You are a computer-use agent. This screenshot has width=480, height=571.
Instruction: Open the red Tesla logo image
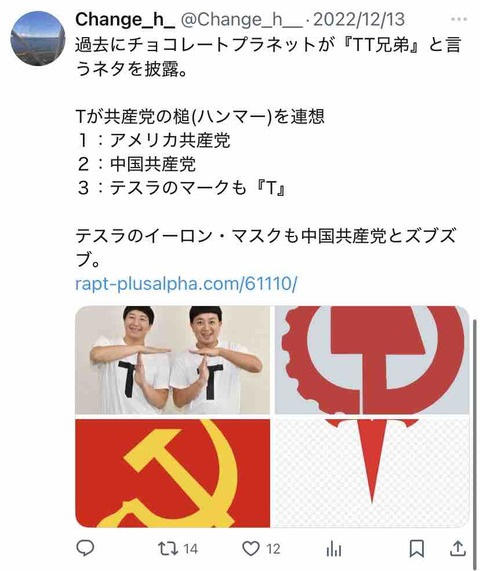tap(372, 473)
